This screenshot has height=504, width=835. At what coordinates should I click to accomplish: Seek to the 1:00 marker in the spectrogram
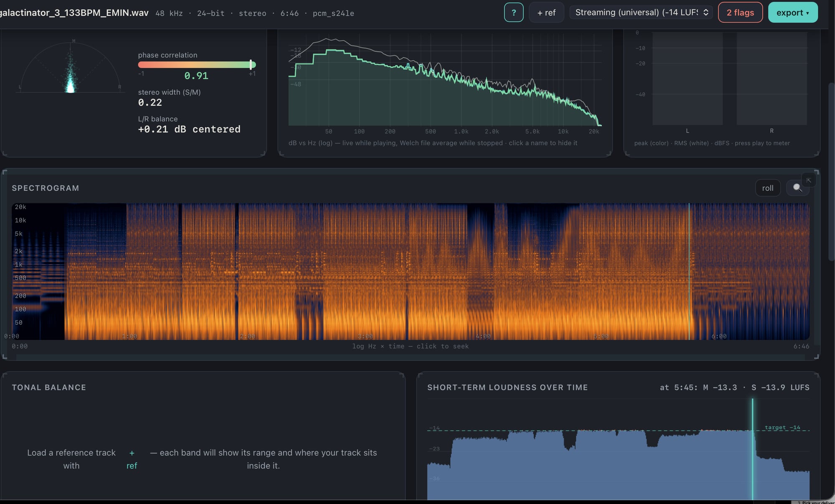129,336
